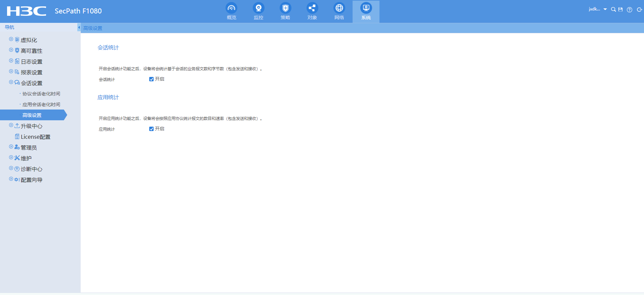Click the 报表设置 report icon
The height and width of the screenshot is (295, 644).
pos(17,72)
